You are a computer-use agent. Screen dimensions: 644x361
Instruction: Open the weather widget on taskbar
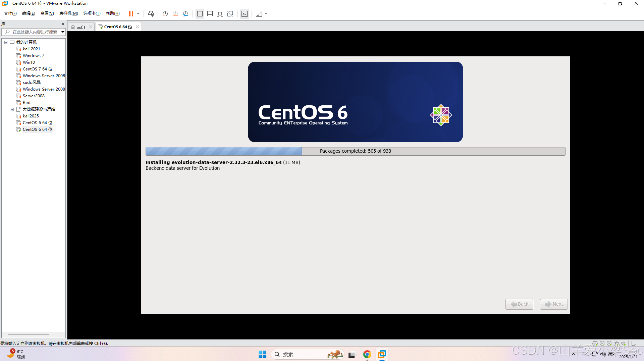(16, 354)
